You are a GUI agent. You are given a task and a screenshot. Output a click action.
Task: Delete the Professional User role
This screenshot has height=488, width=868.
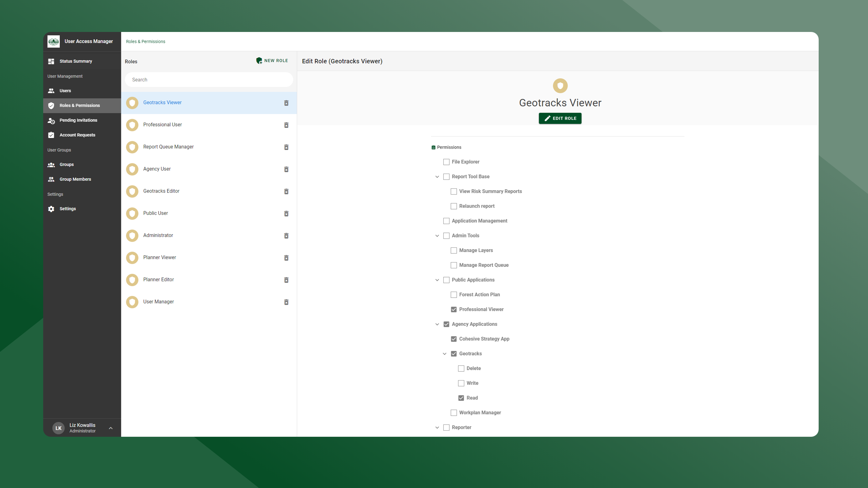coord(286,125)
